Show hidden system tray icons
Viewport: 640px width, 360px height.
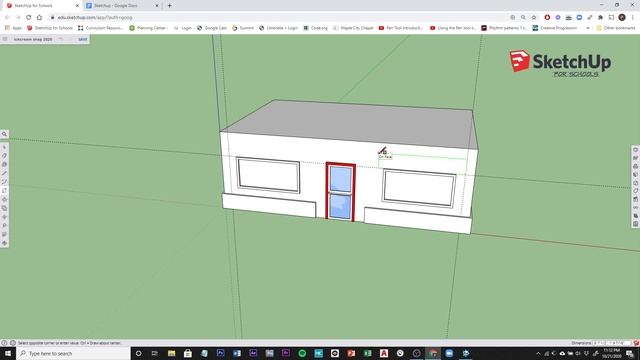coord(538,353)
